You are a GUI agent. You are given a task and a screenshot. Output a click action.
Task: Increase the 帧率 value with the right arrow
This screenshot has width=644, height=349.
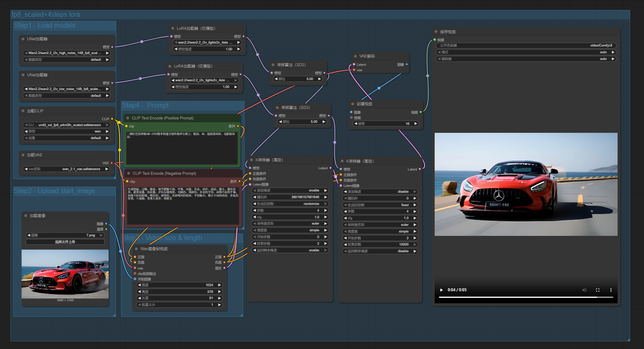pos(416,124)
